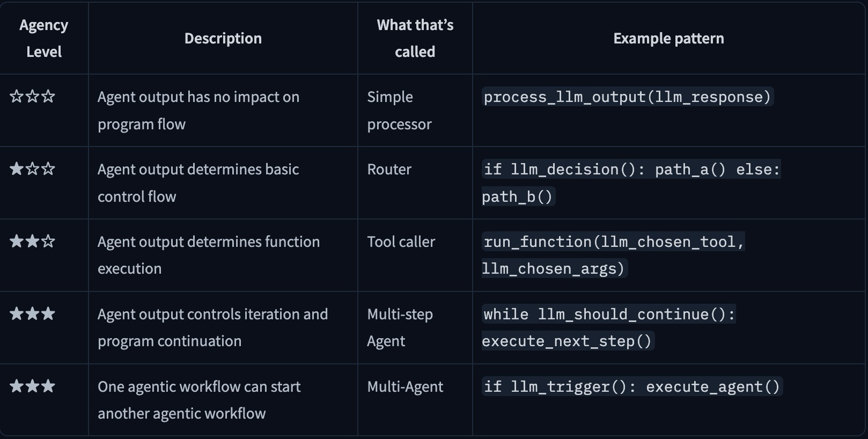
Task: Click the llm_trigger execute_agent code snippet
Action: (632, 387)
